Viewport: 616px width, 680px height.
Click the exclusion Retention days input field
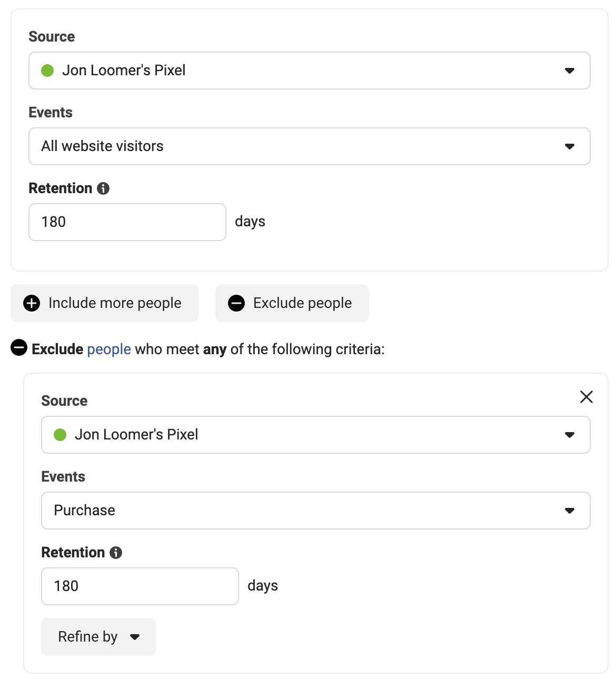(x=140, y=586)
